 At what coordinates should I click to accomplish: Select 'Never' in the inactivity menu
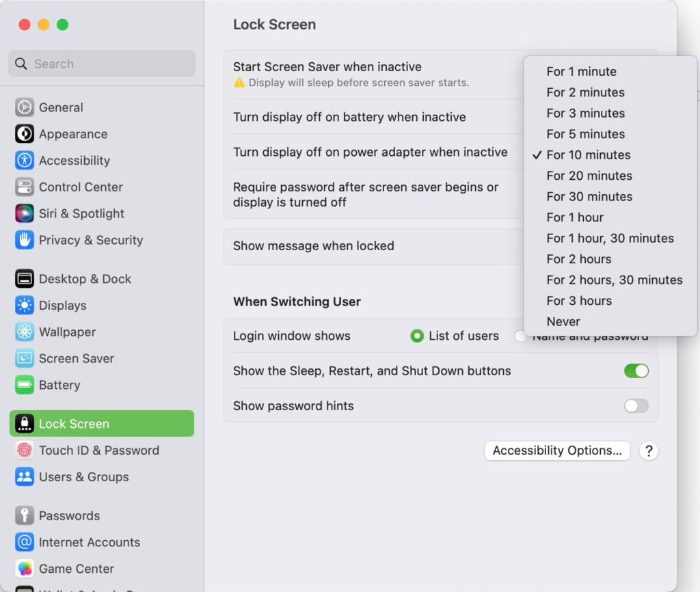563,321
